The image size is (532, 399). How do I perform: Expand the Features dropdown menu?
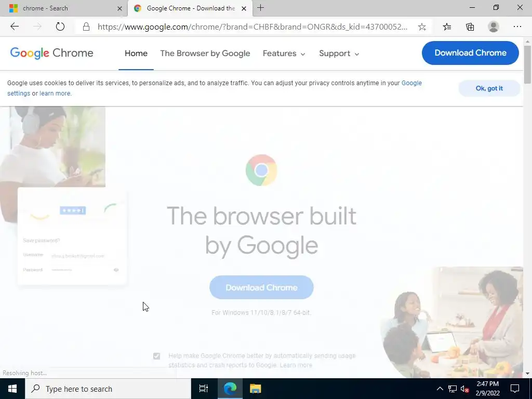[284, 54]
